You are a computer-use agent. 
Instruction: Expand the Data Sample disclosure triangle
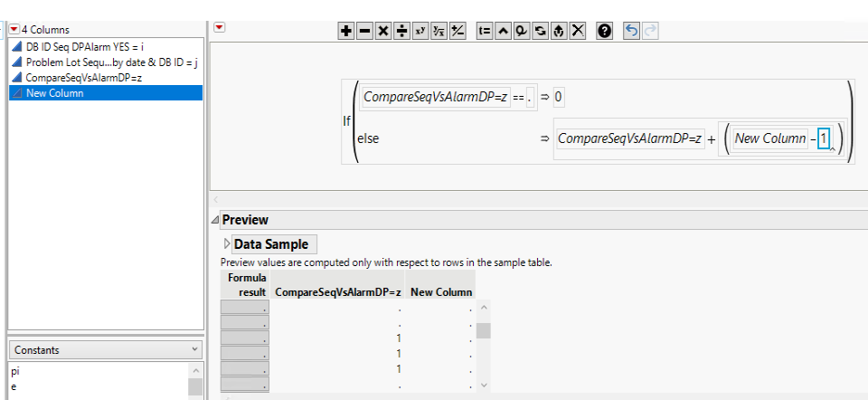click(227, 244)
